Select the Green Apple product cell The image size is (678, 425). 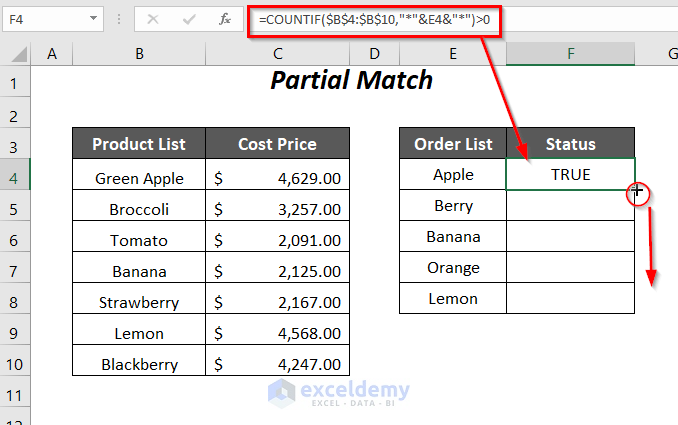coord(139,179)
